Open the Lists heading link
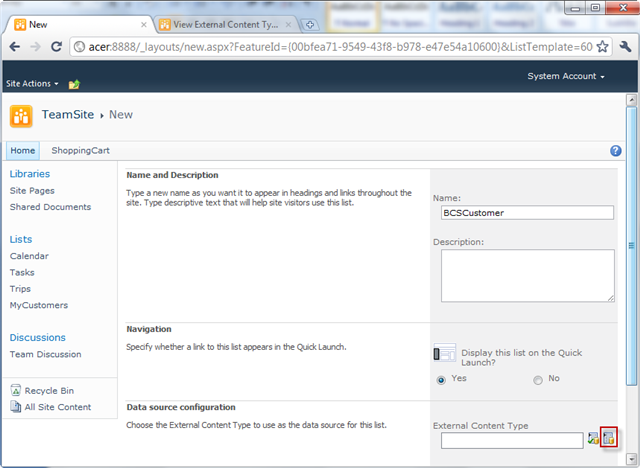Image resolution: width=640 pixels, height=468 pixels. (x=21, y=240)
